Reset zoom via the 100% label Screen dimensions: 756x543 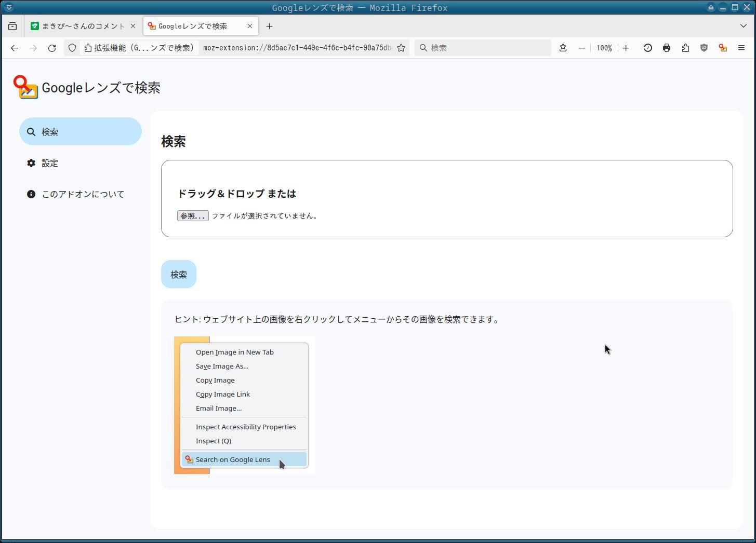(x=604, y=48)
